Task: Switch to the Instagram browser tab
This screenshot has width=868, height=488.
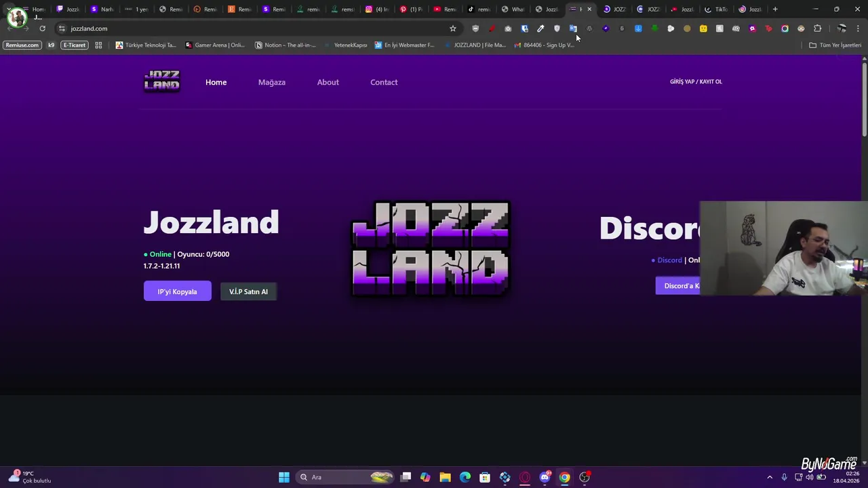Action: [377, 9]
